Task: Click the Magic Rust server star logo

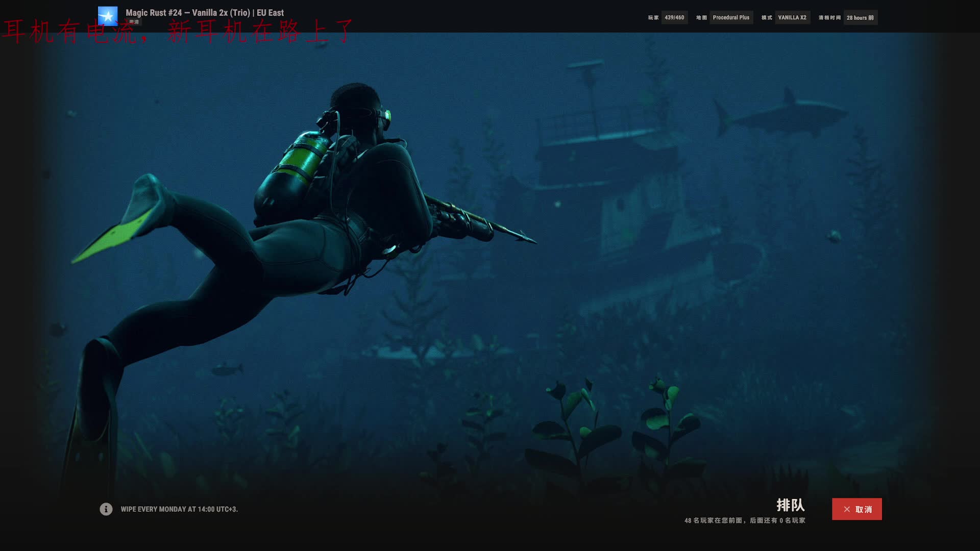Action: [x=108, y=16]
